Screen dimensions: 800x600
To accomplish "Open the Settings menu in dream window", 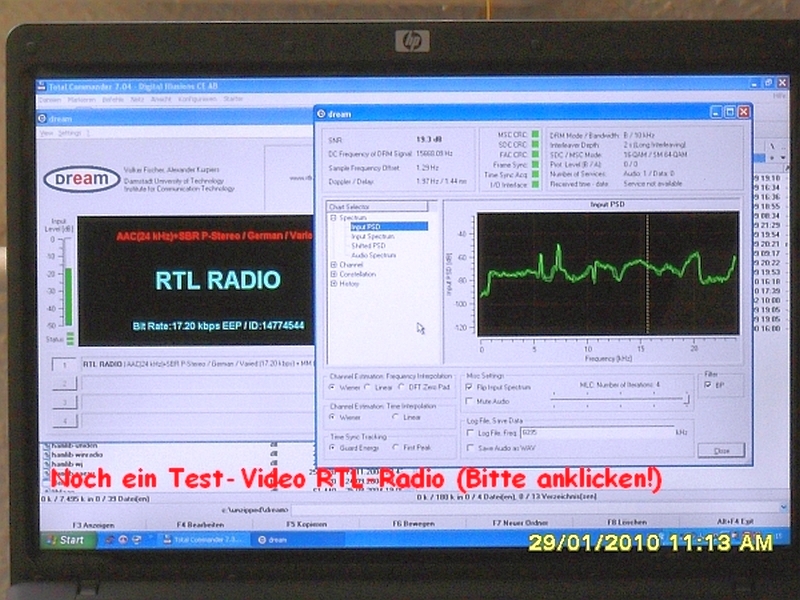I will 69,133.
